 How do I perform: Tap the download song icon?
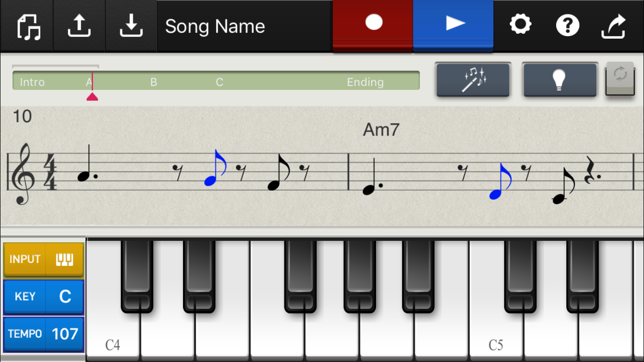point(131,26)
